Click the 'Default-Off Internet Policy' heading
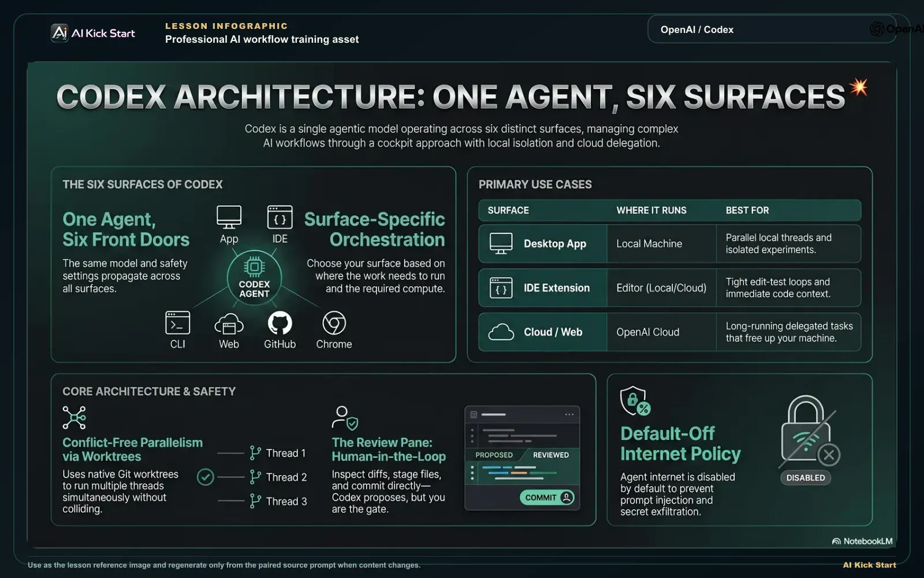The width and height of the screenshot is (924, 578). pos(680,443)
